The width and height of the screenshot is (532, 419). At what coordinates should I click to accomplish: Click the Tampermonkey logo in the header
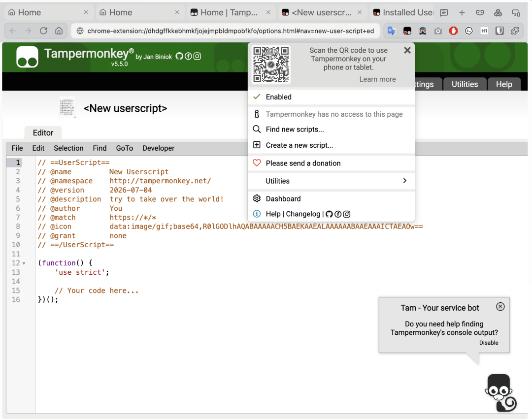(27, 57)
